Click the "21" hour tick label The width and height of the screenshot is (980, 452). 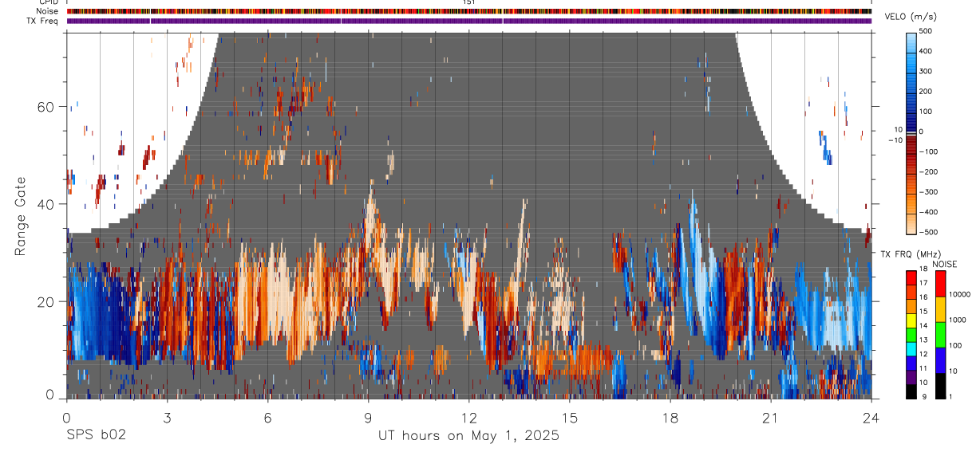[x=770, y=417]
